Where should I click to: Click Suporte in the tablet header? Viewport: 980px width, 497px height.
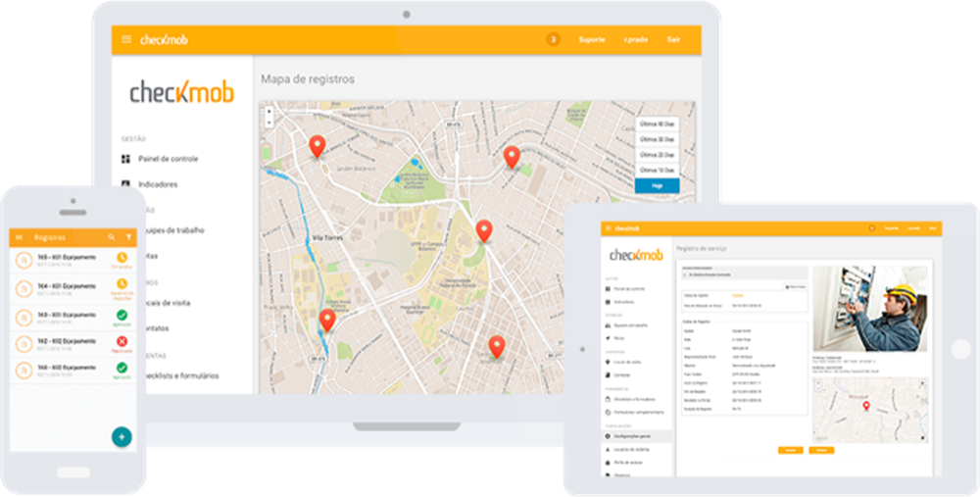tap(891, 228)
